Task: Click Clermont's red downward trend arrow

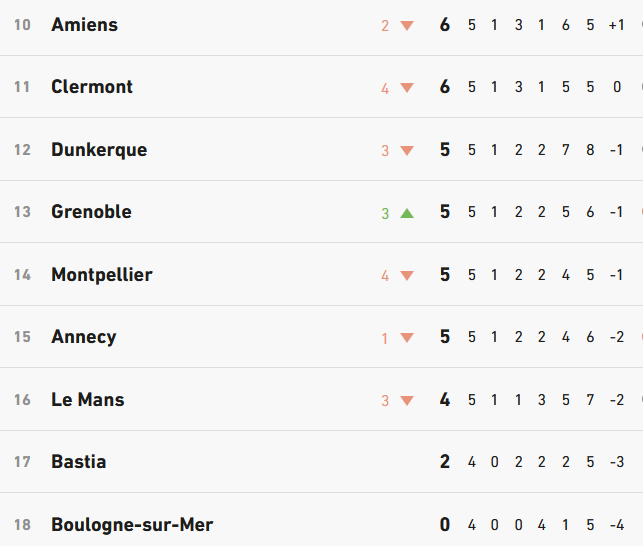Action: (x=407, y=88)
